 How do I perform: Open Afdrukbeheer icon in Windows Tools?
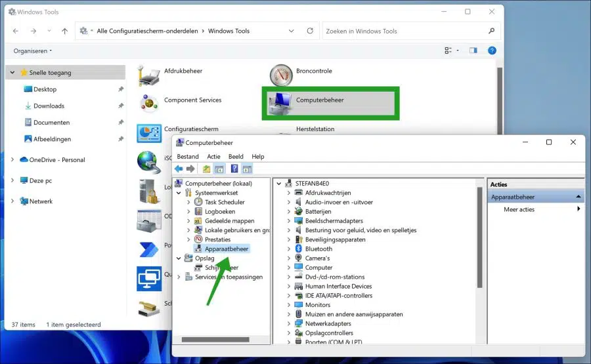148,75
